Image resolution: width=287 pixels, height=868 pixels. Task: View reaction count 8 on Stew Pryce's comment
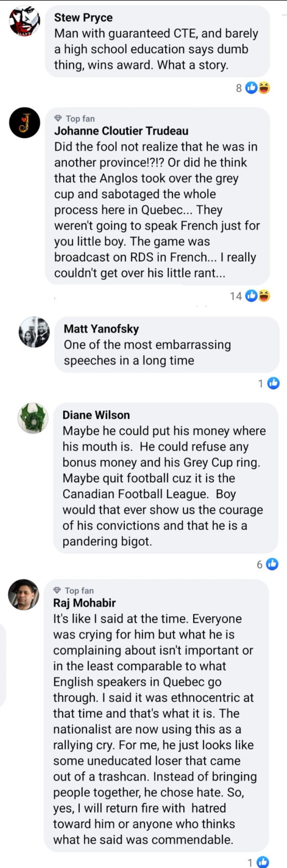pyautogui.click(x=239, y=88)
